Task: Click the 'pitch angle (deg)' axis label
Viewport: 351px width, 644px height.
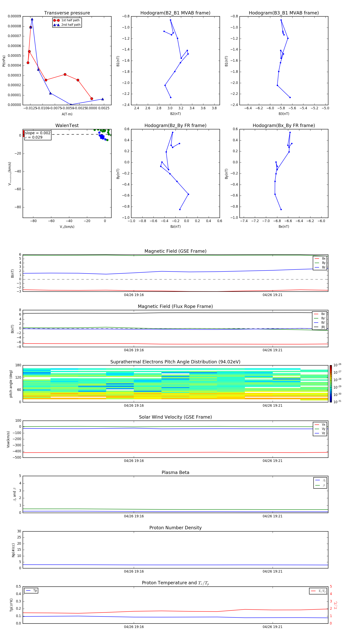Action: 11,383
